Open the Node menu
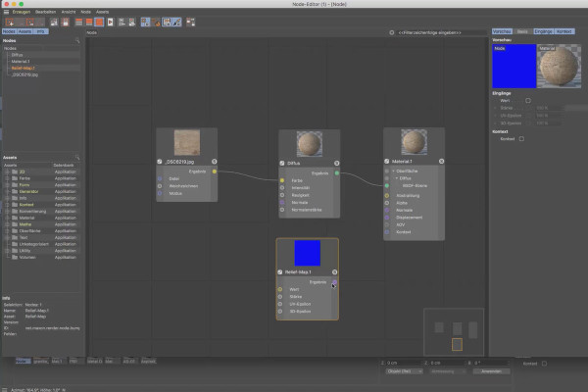This screenshot has width=588, height=392. [x=85, y=12]
